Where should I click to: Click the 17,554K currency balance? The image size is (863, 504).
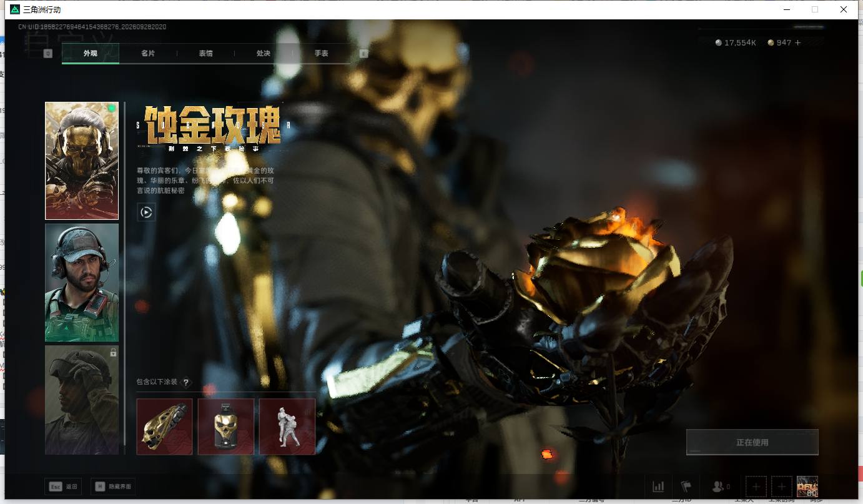point(741,42)
